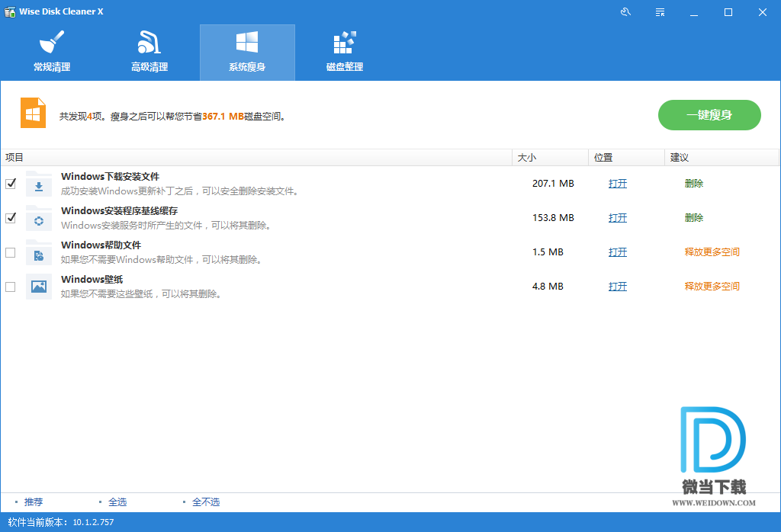Click the 大小 column header
781x532 pixels.
click(x=551, y=158)
